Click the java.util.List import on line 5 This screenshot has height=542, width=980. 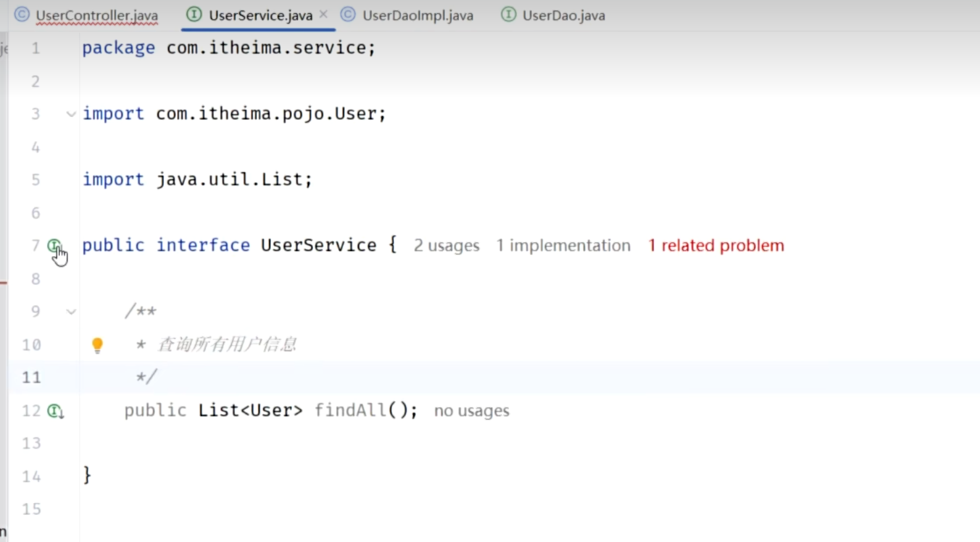coord(233,180)
